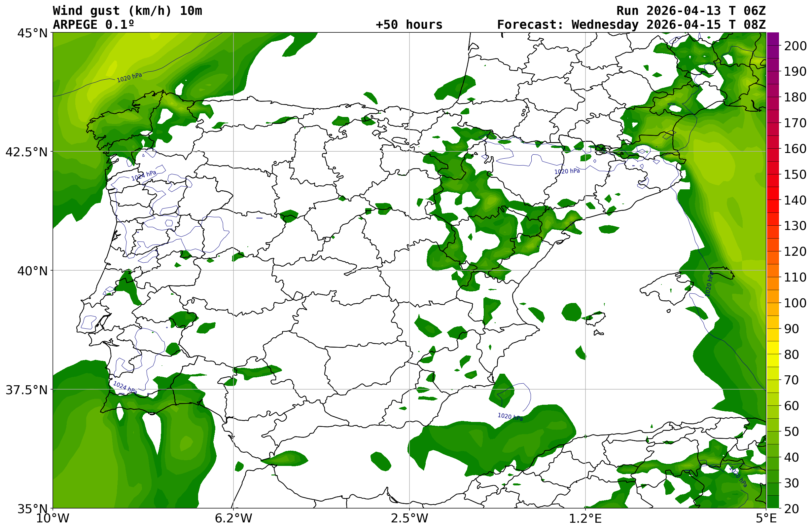Click the 2.5°W longitude axis label
This screenshot has height=530, width=812.
(x=409, y=518)
